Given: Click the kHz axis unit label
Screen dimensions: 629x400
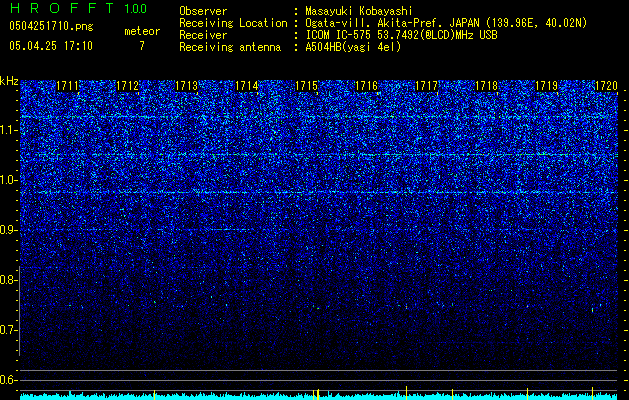Looking at the screenshot, I should [9, 81].
